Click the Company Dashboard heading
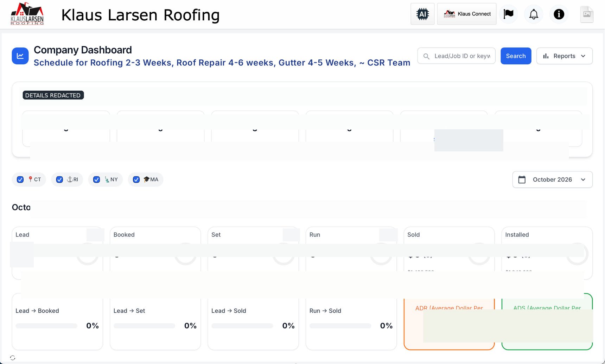This screenshot has width=605, height=364. (x=83, y=50)
